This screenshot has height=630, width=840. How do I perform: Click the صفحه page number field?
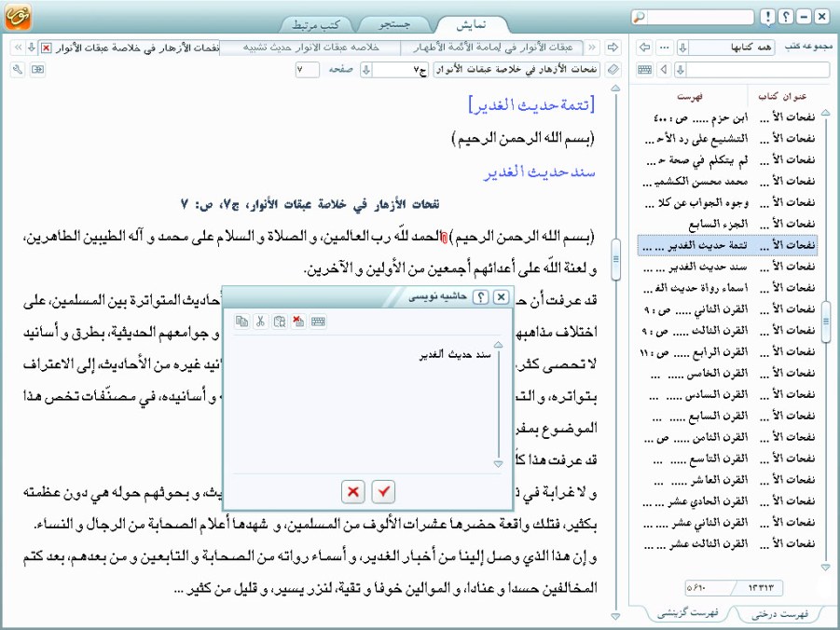(x=308, y=70)
